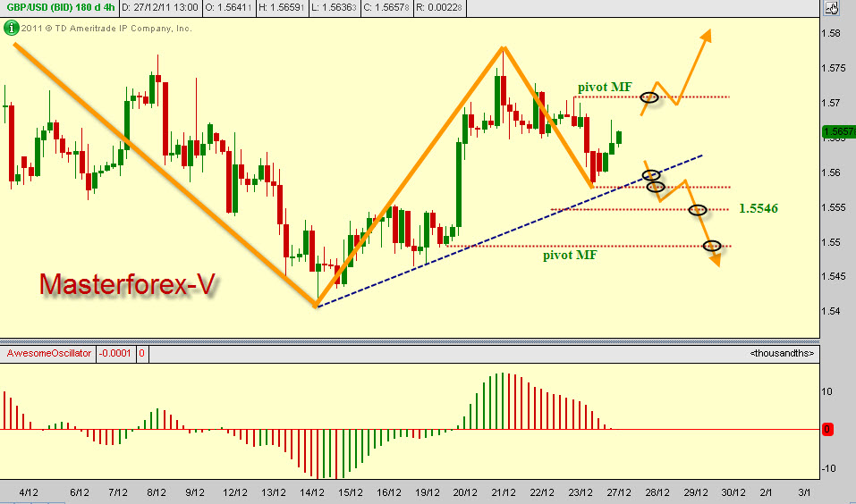The height and width of the screenshot is (504, 856).
Task: Click the 10 label on oscillator axis
Action: pos(827,391)
